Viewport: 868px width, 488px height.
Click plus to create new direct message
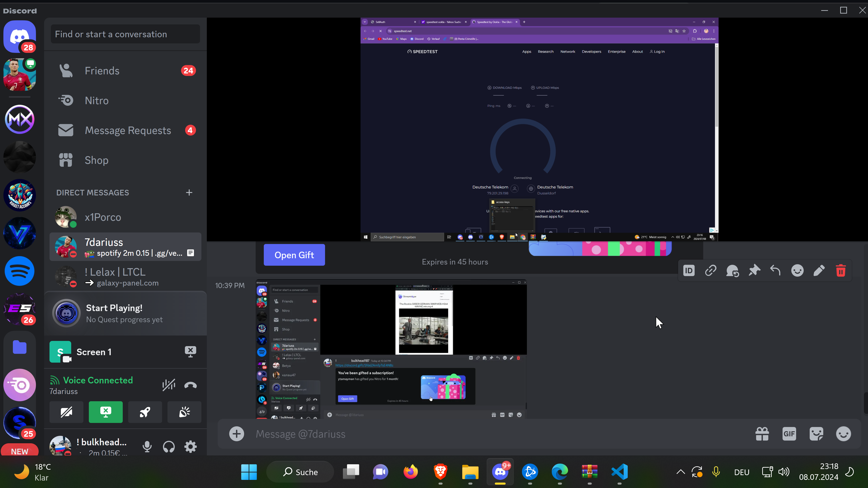(189, 192)
